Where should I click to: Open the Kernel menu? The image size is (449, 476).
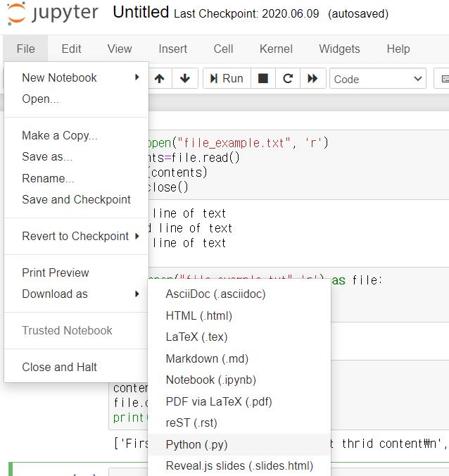point(276,49)
